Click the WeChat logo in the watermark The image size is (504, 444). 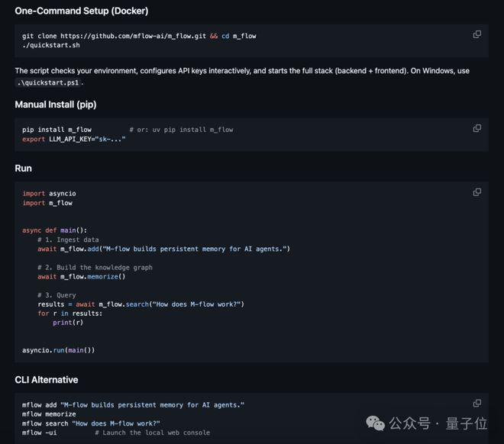point(376,423)
